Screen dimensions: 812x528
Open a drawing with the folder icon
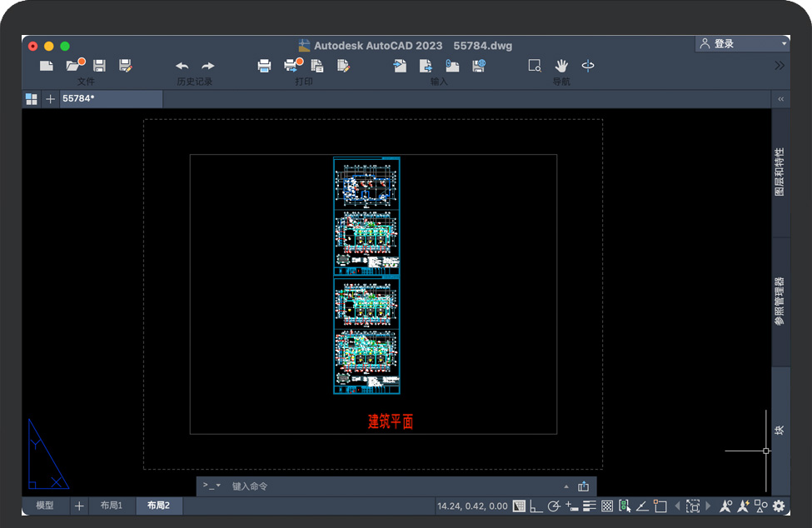75,65
